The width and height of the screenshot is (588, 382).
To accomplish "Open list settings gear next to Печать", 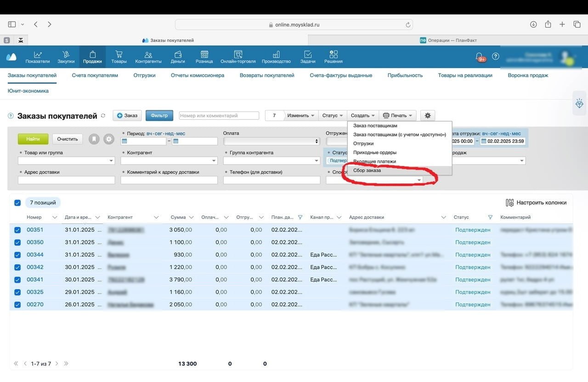I will [428, 115].
